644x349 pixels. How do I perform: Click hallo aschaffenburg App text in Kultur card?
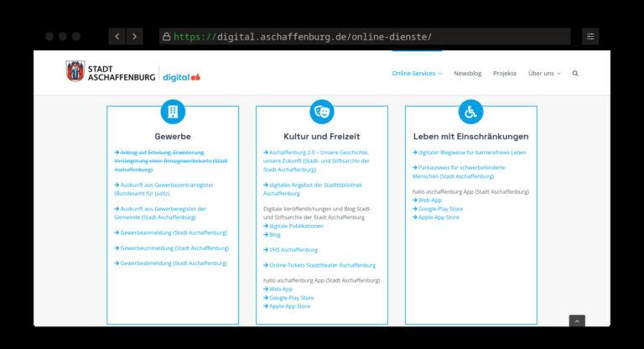click(x=322, y=280)
